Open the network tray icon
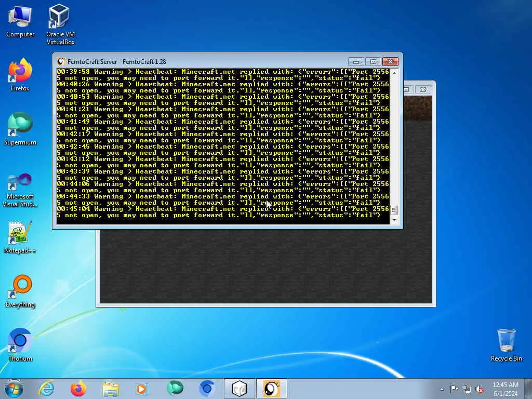This screenshot has width=532, height=399. [467, 389]
